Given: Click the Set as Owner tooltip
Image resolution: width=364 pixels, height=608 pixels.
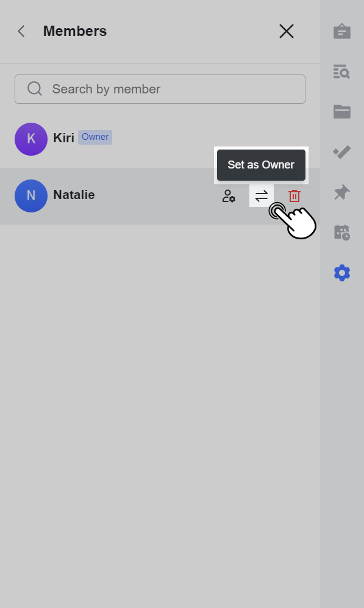Looking at the screenshot, I should pos(261,165).
